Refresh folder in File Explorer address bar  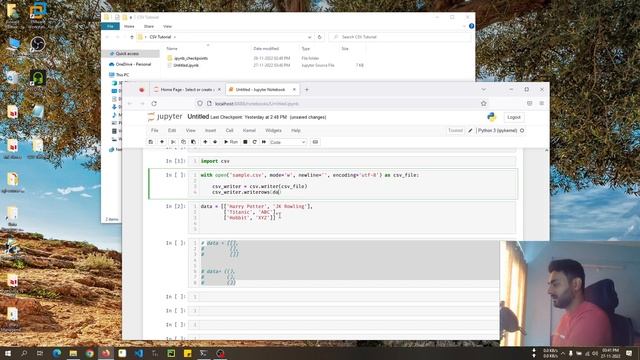tap(320, 37)
